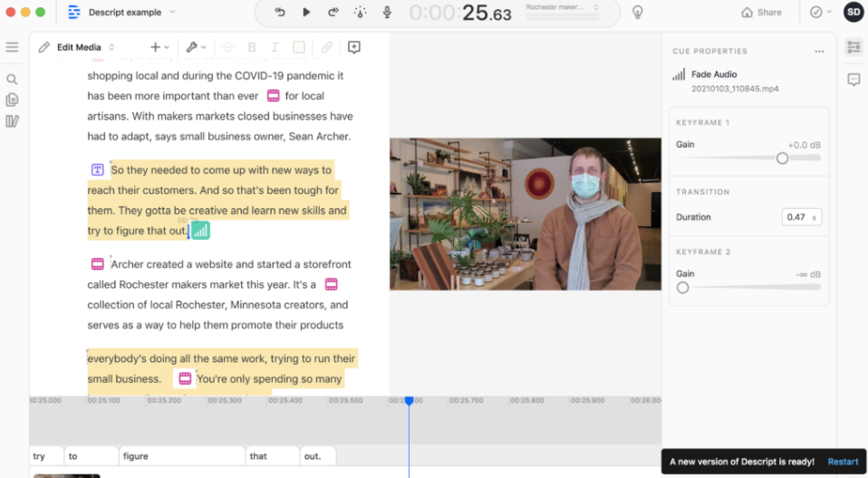Image resolution: width=868 pixels, height=478 pixels.
Task: Open the SD account avatar
Action: pyautogui.click(x=854, y=12)
